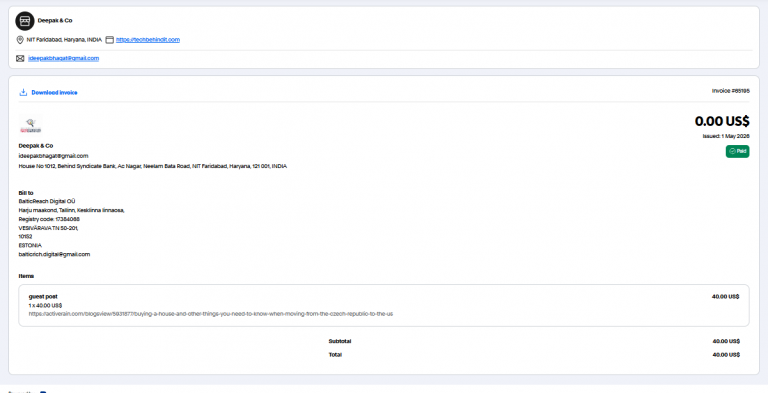The height and width of the screenshot is (393, 768).
Task: Click the Total amount 40.00 US$
Action: tap(726, 354)
